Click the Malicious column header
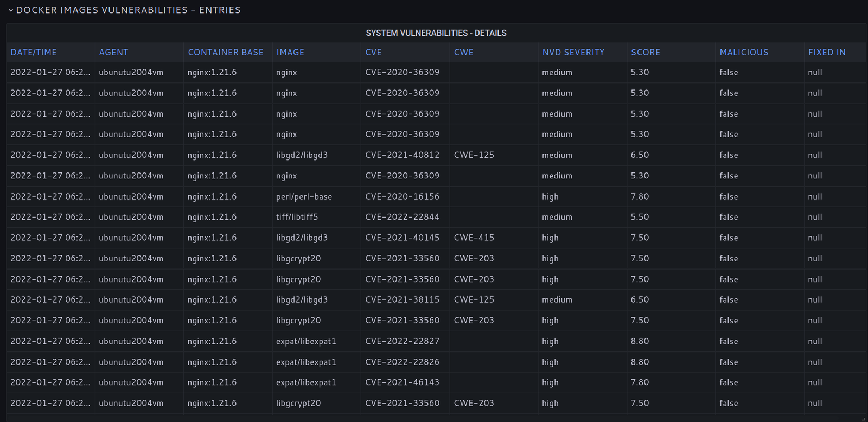 [x=744, y=53]
